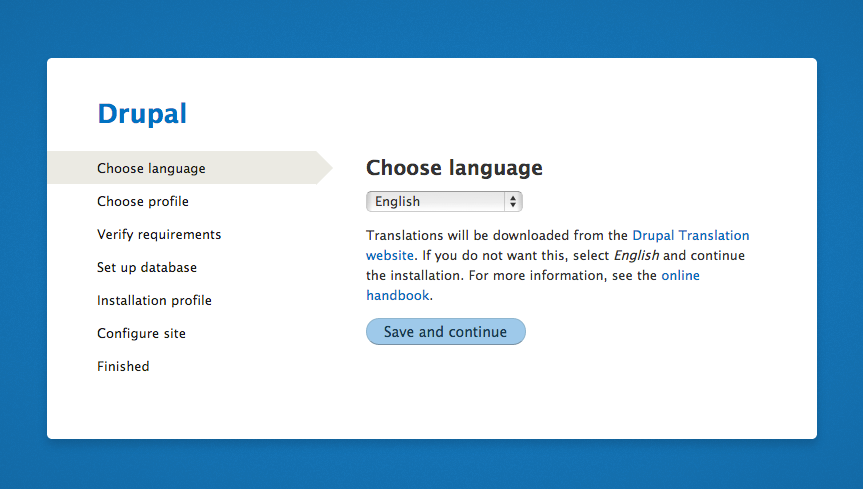This screenshot has height=489, width=863.
Task: Click the italic English word in description
Action: coord(635,256)
